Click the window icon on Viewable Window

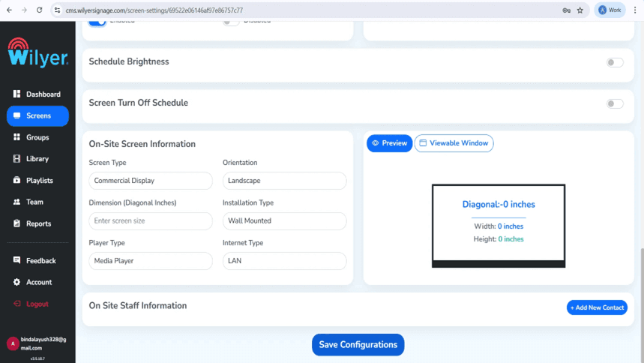click(x=423, y=143)
